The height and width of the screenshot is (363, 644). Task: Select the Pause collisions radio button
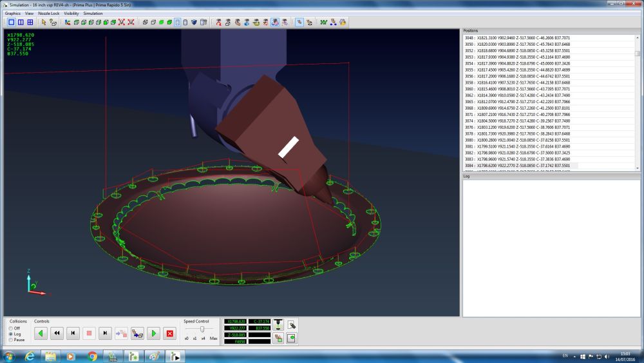point(10,340)
